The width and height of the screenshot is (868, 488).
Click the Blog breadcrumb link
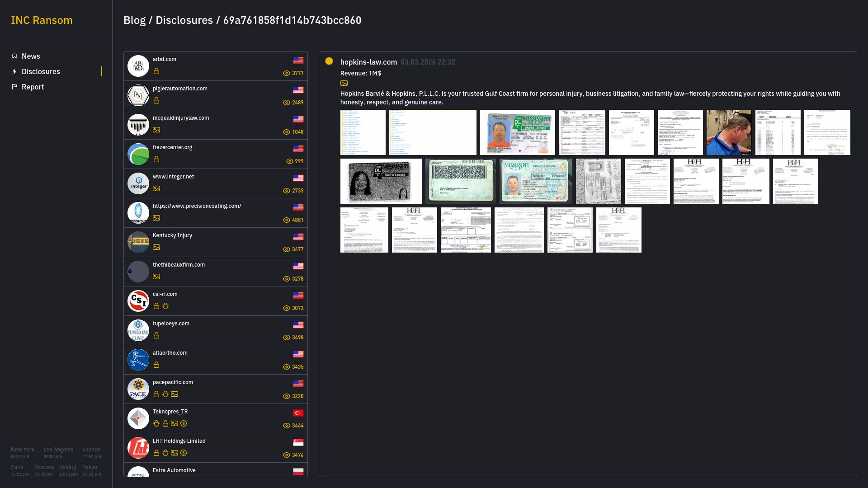click(134, 20)
